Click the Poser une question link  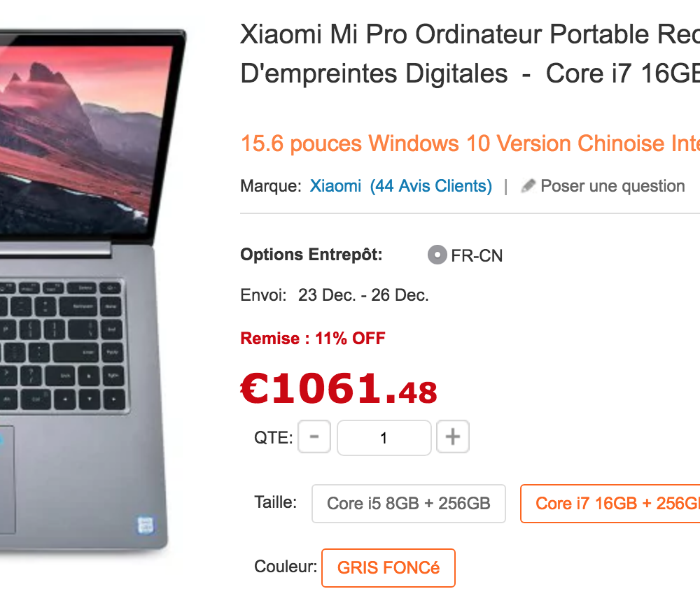612,185
